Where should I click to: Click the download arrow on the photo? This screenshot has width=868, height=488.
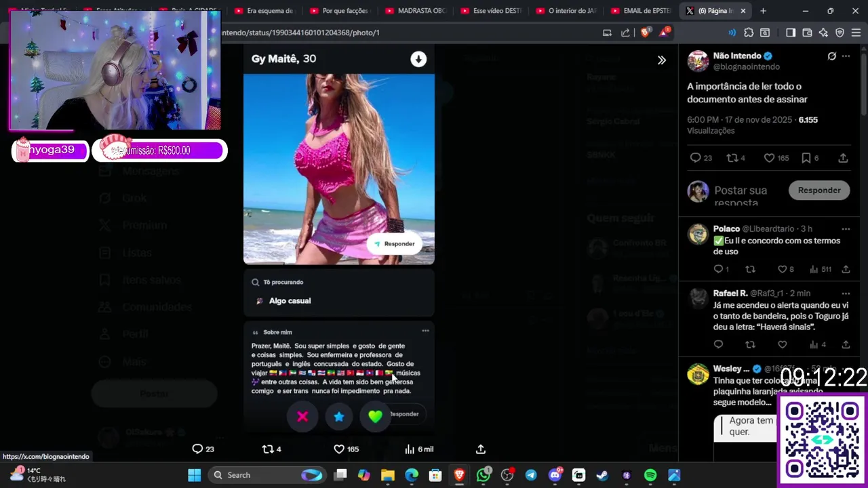click(418, 59)
